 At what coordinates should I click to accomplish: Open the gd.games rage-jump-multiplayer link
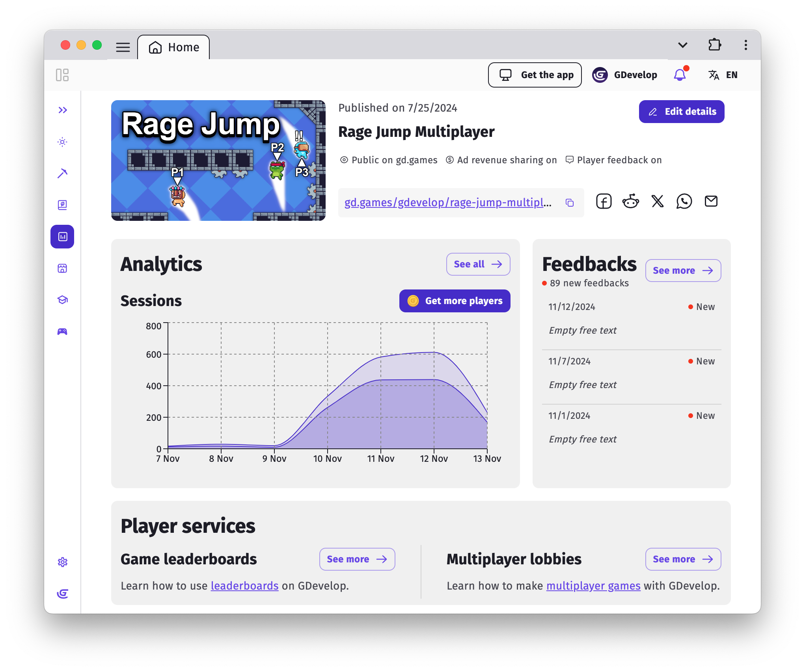pyautogui.click(x=448, y=202)
